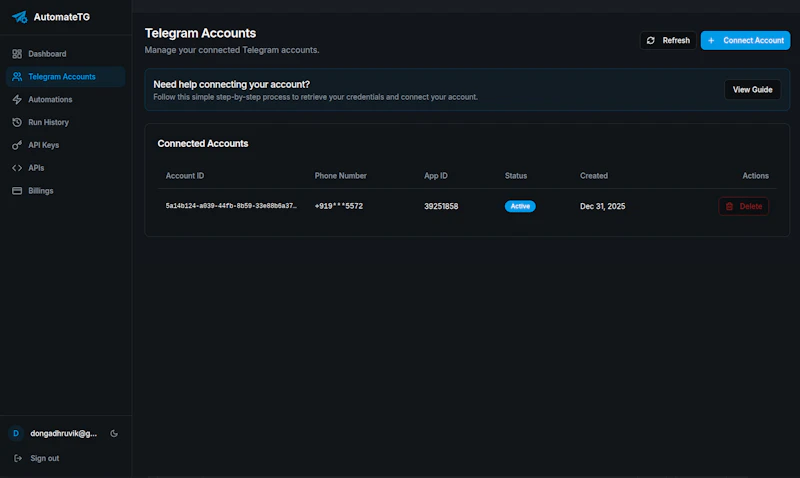The height and width of the screenshot is (478, 800).
Task: Click the trash icon in Delete button
Action: pyautogui.click(x=730, y=206)
